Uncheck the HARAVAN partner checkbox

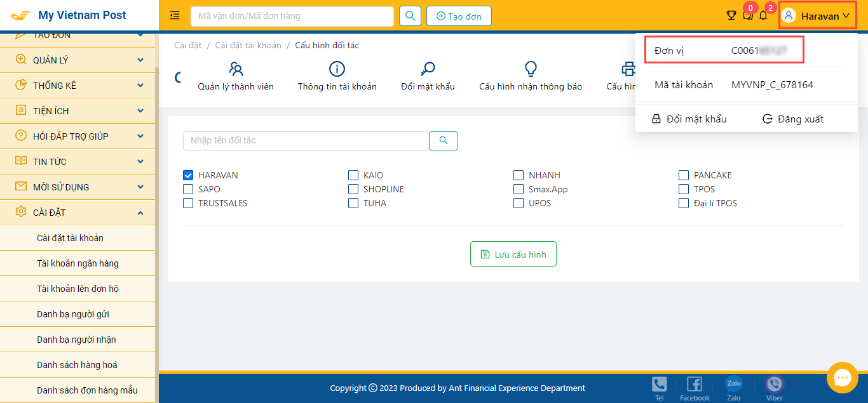point(188,175)
